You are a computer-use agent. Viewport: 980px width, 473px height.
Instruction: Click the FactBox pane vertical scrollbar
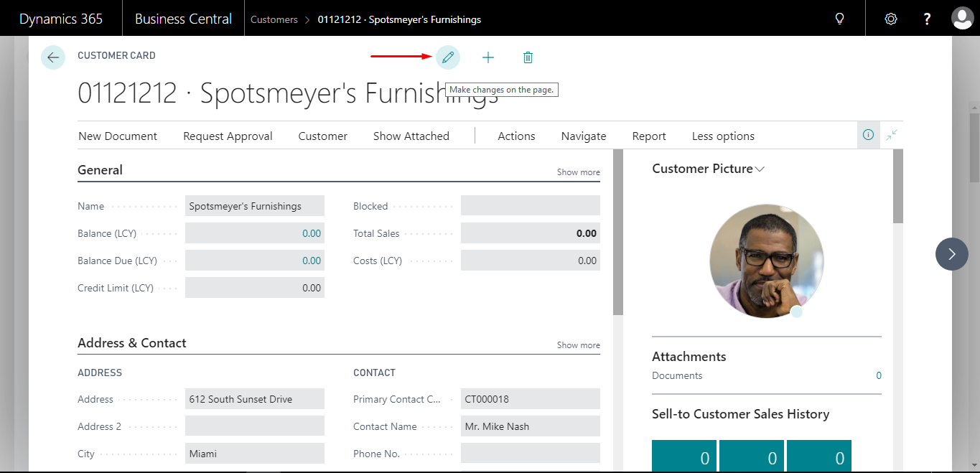point(898,187)
